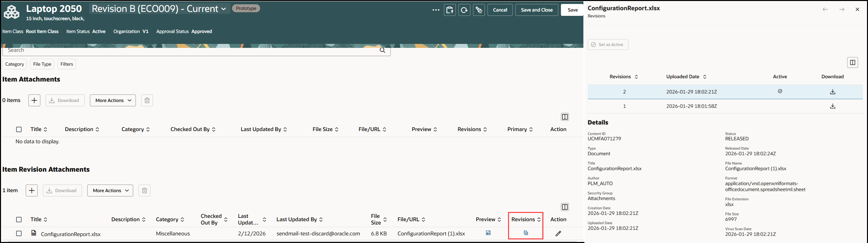Open column settings icon in Revisions panel
The image size is (868, 243).
852,63
